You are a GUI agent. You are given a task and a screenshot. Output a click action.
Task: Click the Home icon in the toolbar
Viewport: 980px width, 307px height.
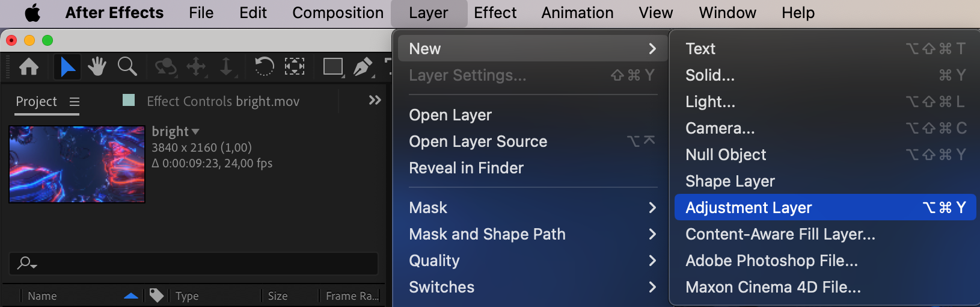pos(29,66)
